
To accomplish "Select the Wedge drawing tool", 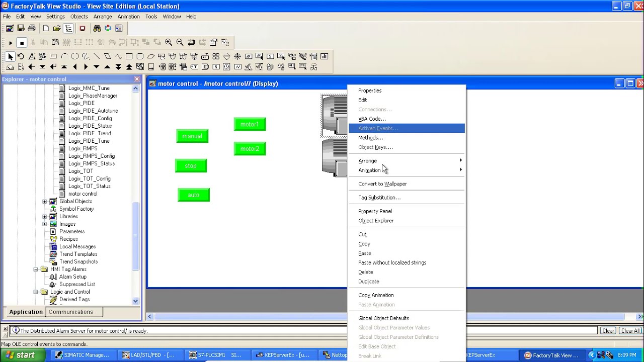I will coord(151,56).
